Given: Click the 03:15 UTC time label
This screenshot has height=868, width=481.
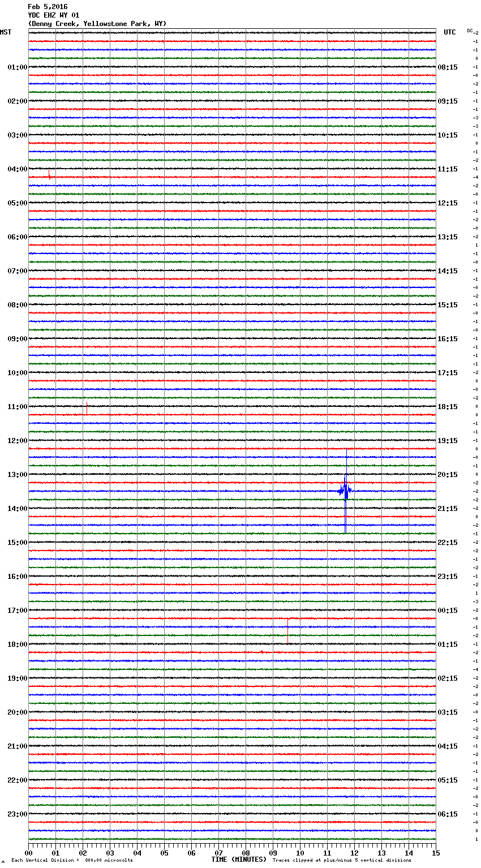Looking at the screenshot, I should click(x=448, y=712).
